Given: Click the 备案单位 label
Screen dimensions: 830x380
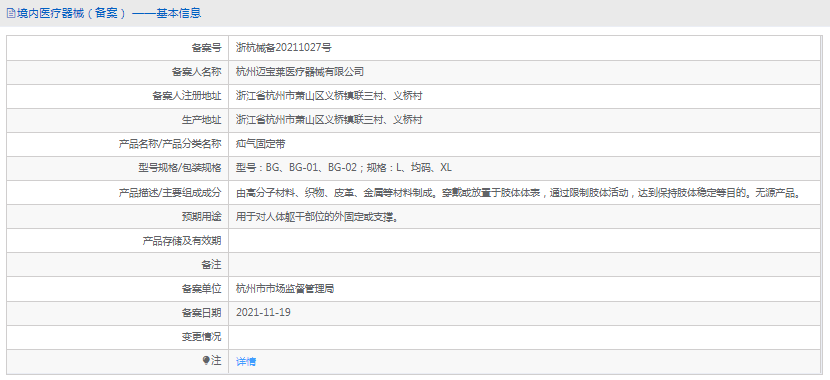Looking at the screenshot, I should point(202,289).
